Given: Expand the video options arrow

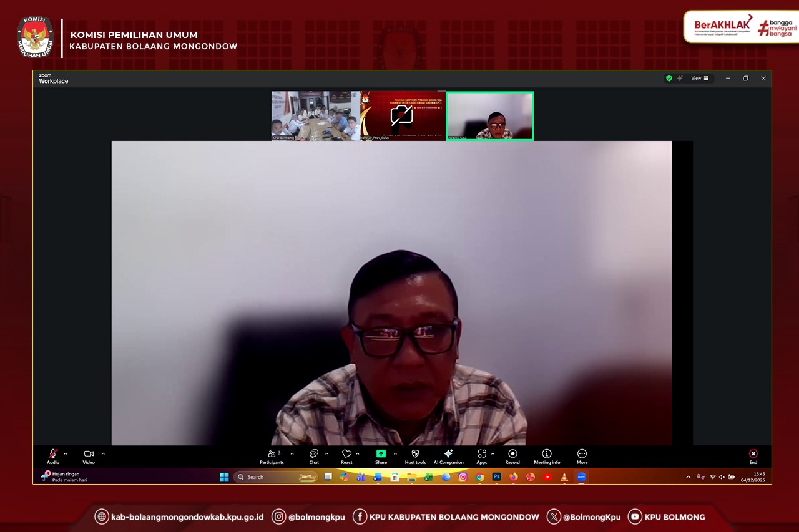Looking at the screenshot, I should (x=103, y=454).
